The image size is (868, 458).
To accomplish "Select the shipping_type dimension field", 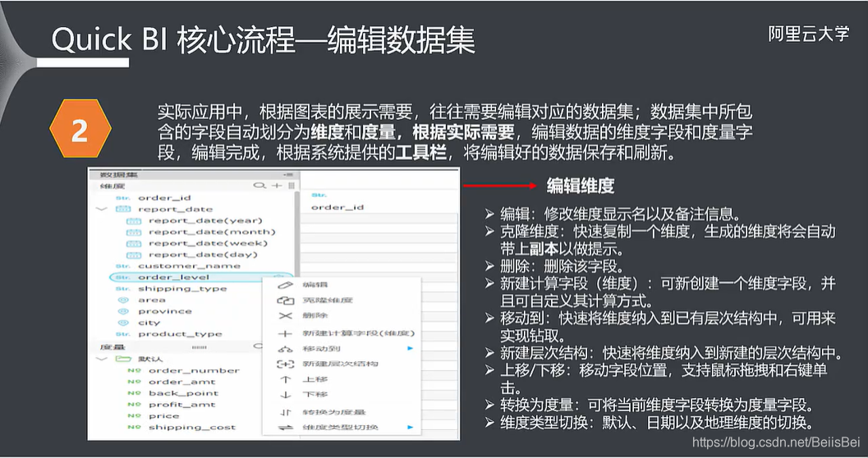I will pyautogui.click(x=182, y=289).
